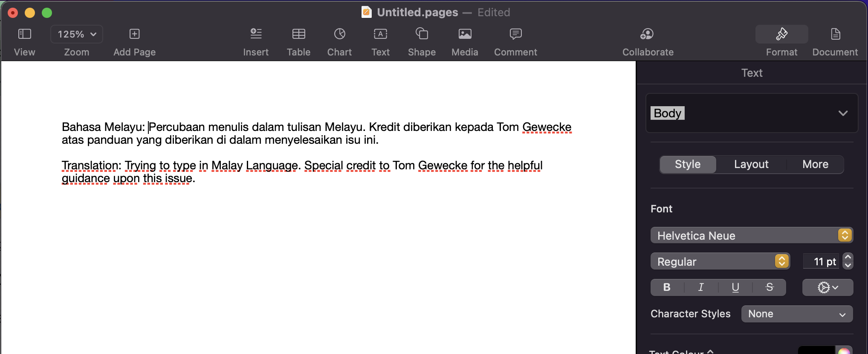Open the Regular typeface dropdown

[720, 261]
